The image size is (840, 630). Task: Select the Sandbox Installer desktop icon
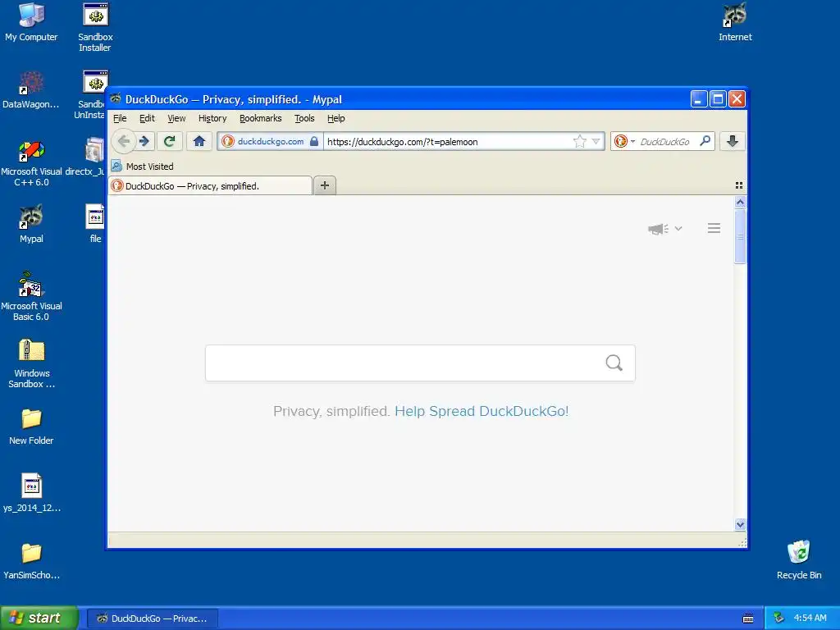95,27
